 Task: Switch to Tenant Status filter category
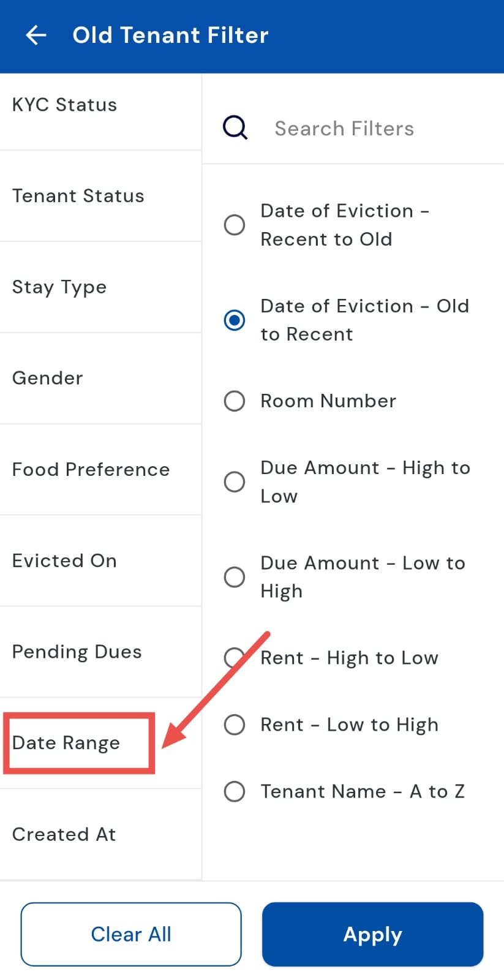coord(78,196)
